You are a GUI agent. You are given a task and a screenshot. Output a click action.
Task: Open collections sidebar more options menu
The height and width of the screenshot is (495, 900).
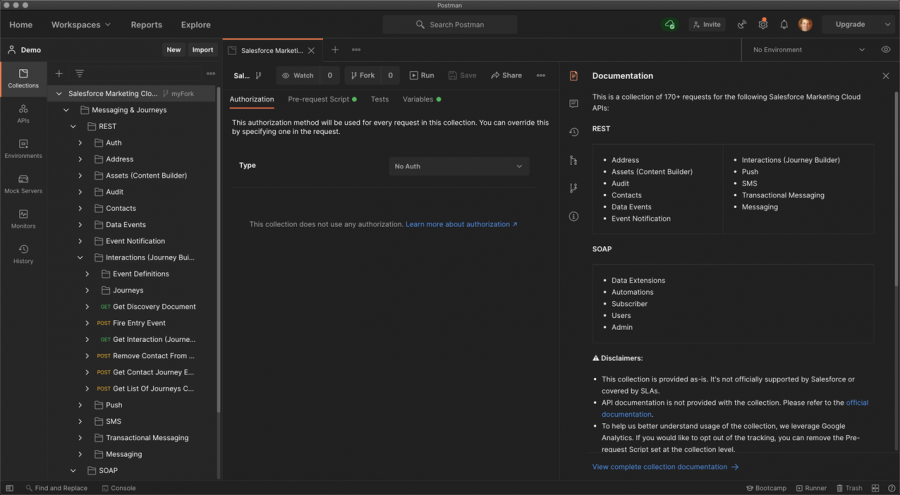(x=211, y=74)
